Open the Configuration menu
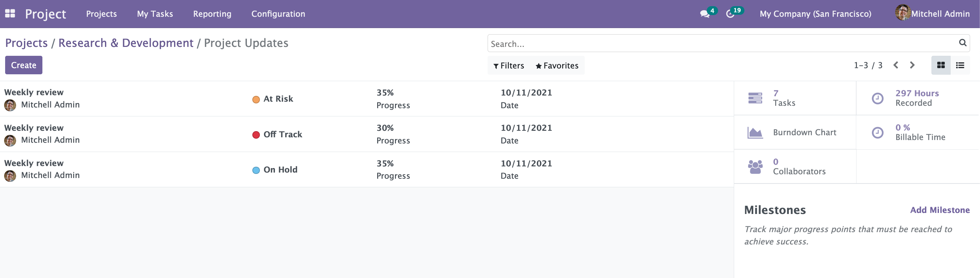Viewport: 980px width, 278px height. pos(278,14)
